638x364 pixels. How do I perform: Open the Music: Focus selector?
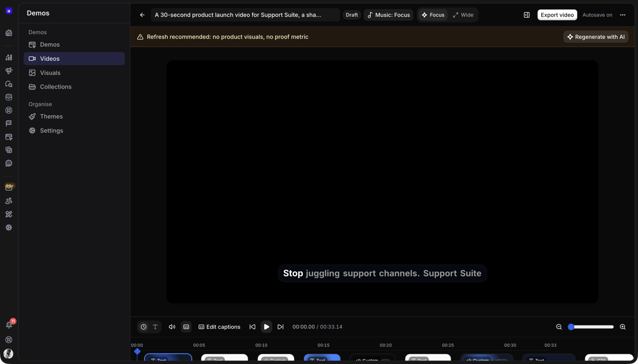pos(388,15)
